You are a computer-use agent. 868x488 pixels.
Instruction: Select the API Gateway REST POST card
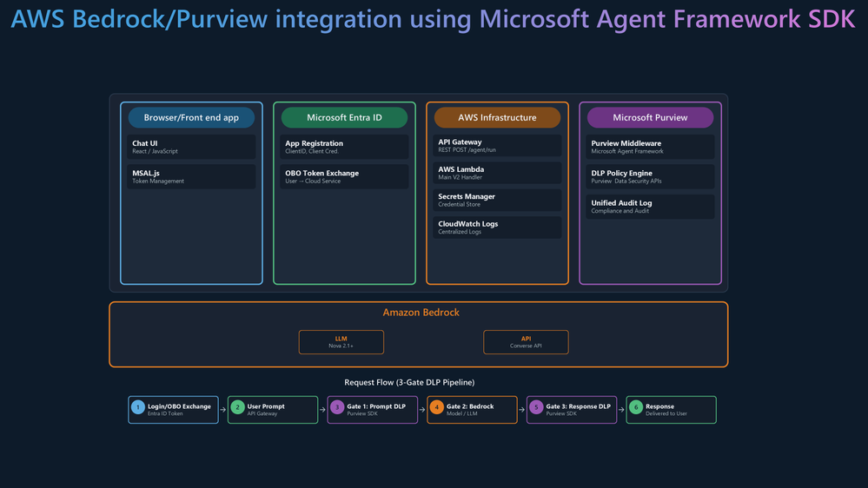[x=497, y=146]
